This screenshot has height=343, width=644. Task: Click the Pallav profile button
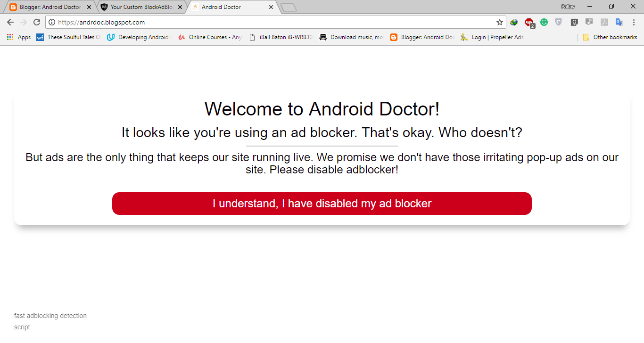tap(568, 7)
